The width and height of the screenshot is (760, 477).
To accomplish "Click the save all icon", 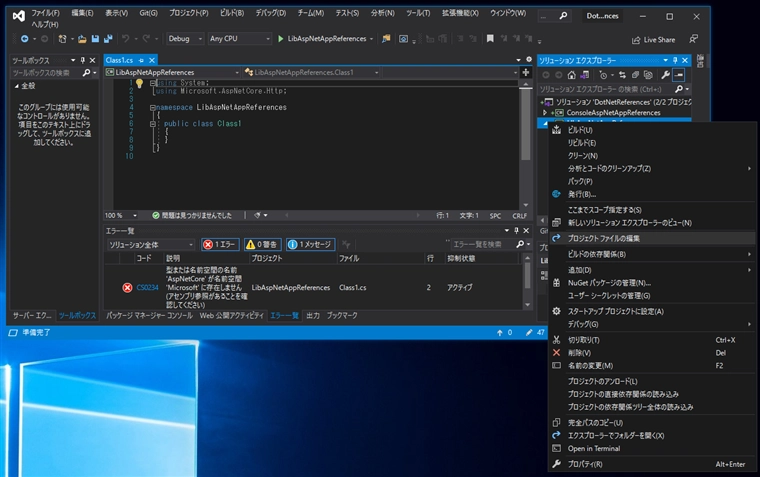I will pos(108,39).
